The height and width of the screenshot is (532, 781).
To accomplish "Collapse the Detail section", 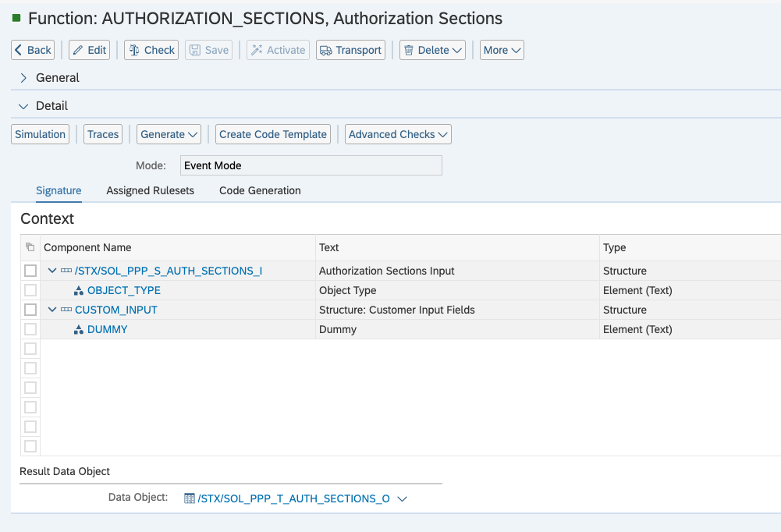I will 23,106.
